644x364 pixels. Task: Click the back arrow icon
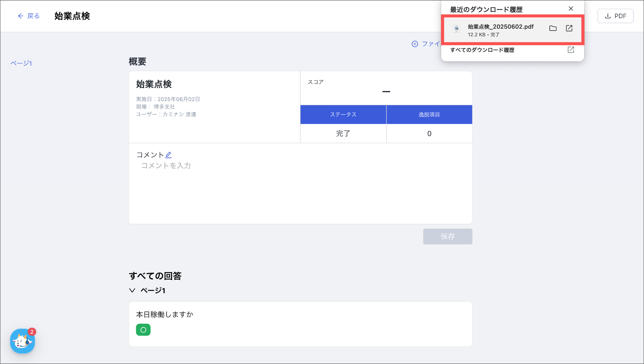(x=20, y=16)
